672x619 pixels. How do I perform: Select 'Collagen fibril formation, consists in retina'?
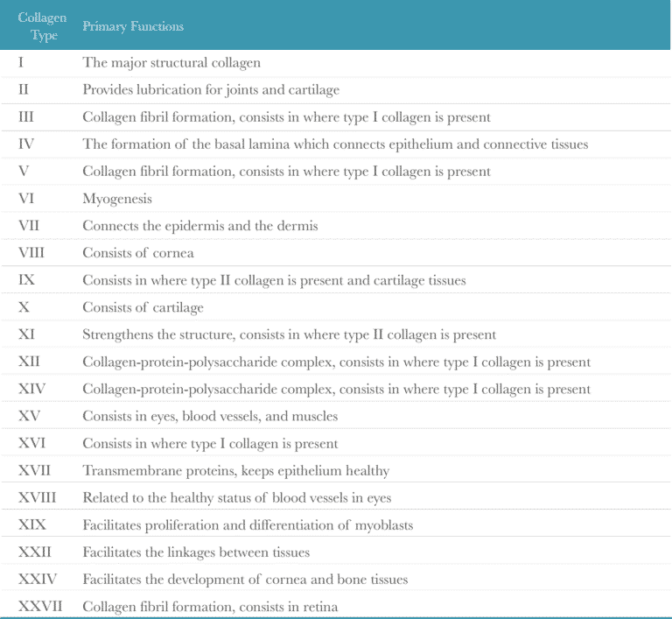pos(210,607)
